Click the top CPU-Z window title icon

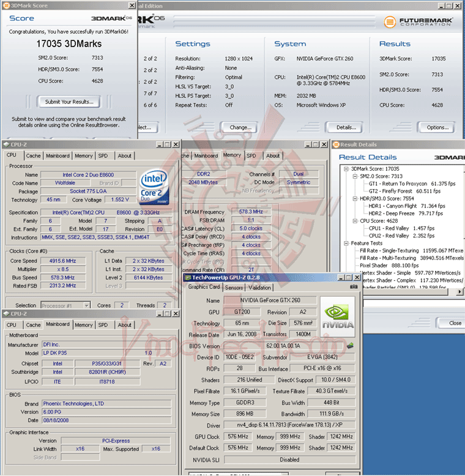pos(6,144)
